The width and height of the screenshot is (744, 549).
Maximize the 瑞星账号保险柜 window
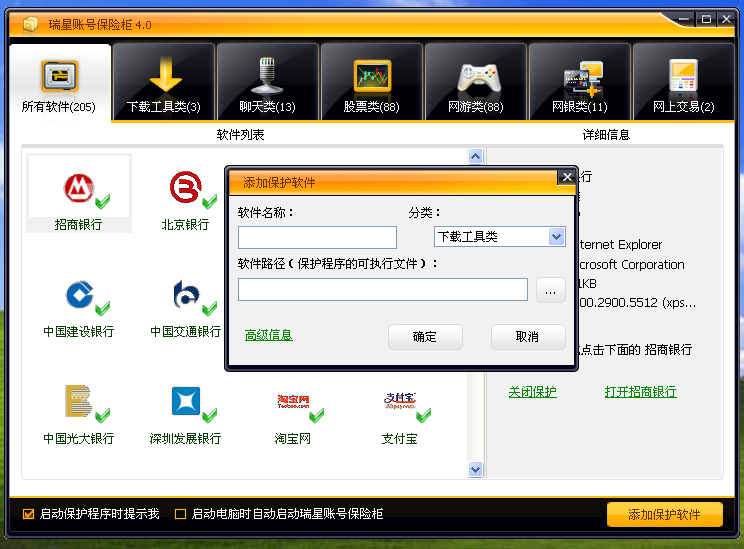click(x=706, y=19)
